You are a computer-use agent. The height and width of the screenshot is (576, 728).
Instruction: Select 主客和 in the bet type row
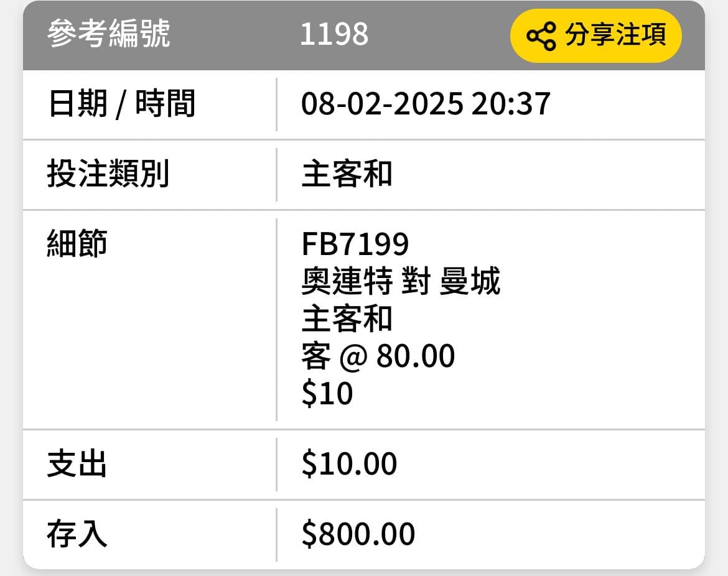[x=347, y=174]
